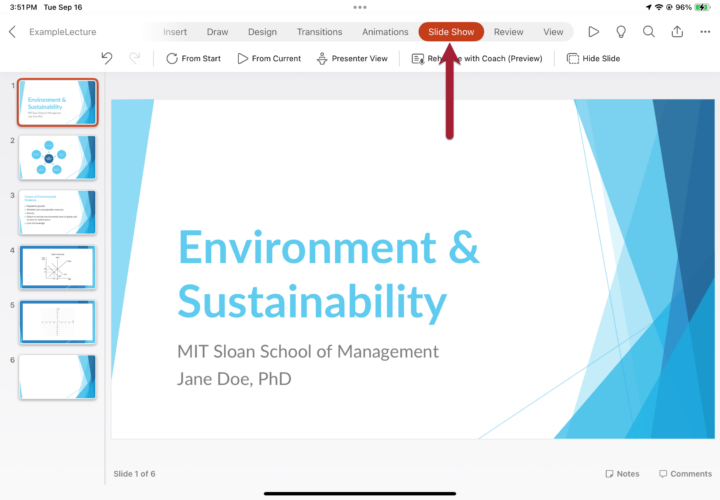Tap the Share icon

[x=677, y=32]
